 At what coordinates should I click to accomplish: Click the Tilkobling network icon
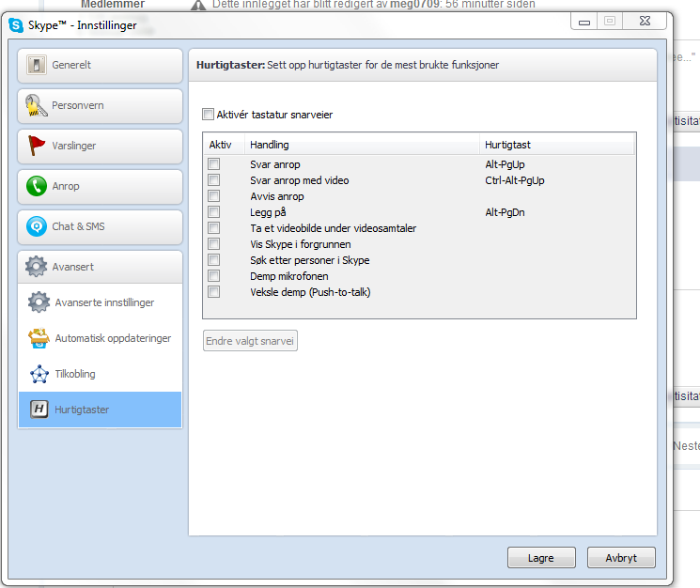39,374
